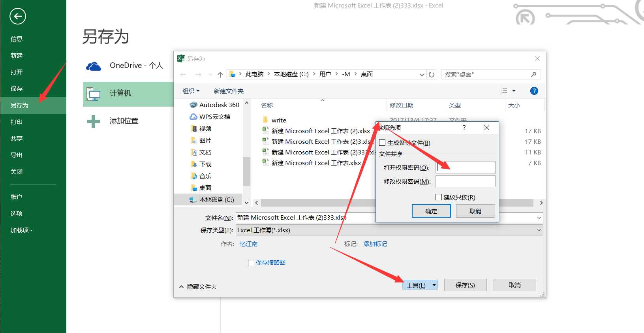Select 另存为 in the backstage menu
The height and width of the screenshot is (333, 644).
click(33, 105)
